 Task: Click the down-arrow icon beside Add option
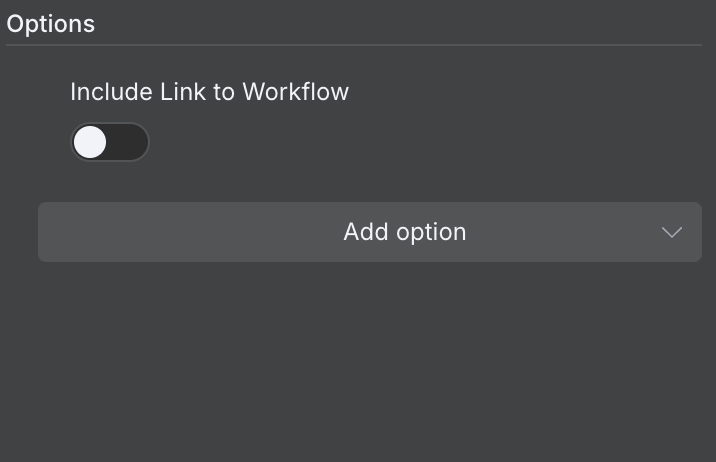tap(671, 232)
